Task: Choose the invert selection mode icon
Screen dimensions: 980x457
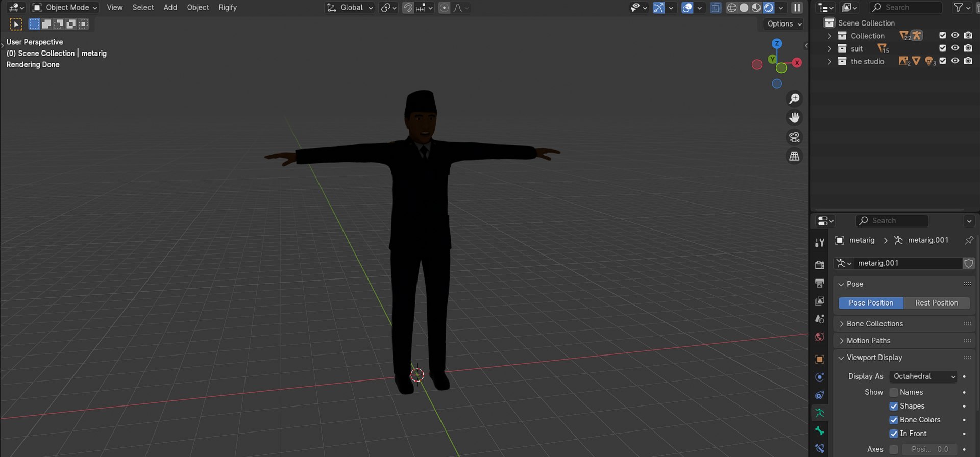Action: [71, 24]
